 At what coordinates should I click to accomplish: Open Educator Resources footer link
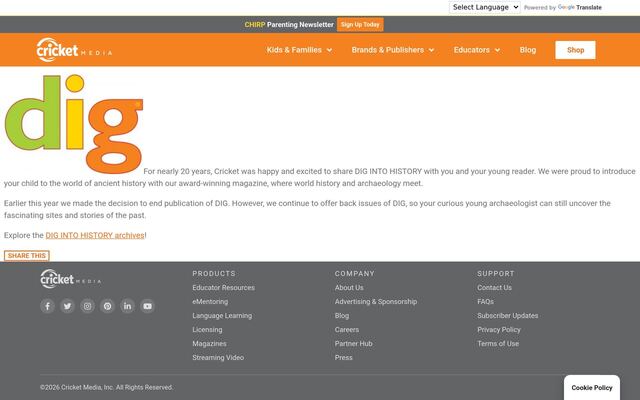coord(223,288)
